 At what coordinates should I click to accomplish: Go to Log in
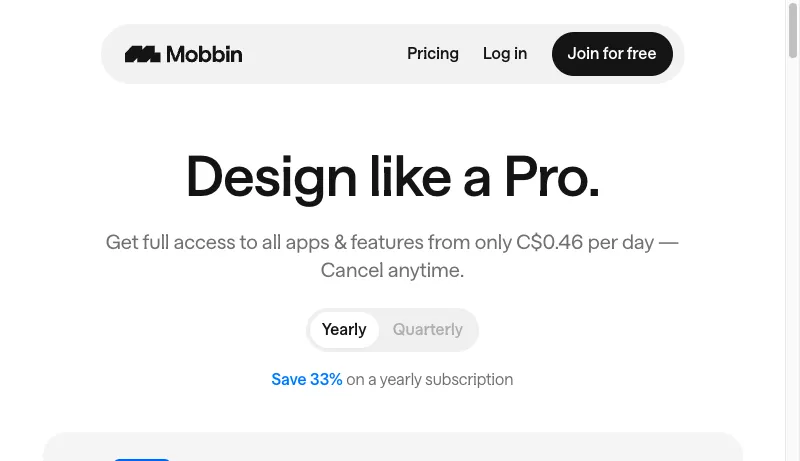click(505, 54)
